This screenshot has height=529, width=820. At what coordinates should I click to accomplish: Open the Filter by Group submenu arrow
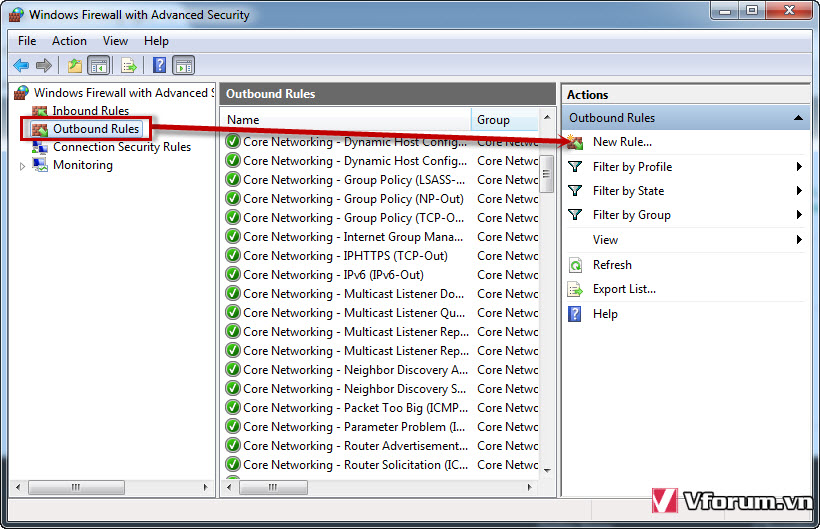(799, 215)
